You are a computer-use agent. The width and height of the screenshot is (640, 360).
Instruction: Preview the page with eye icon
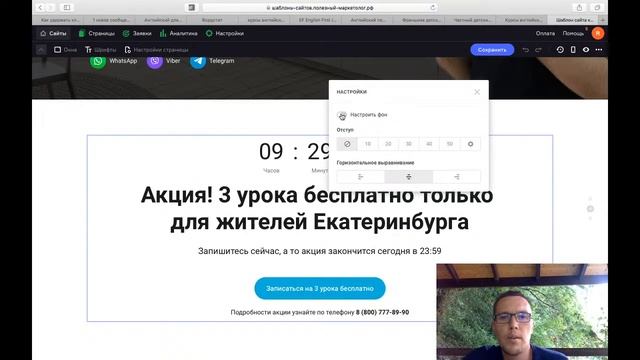pos(586,50)
